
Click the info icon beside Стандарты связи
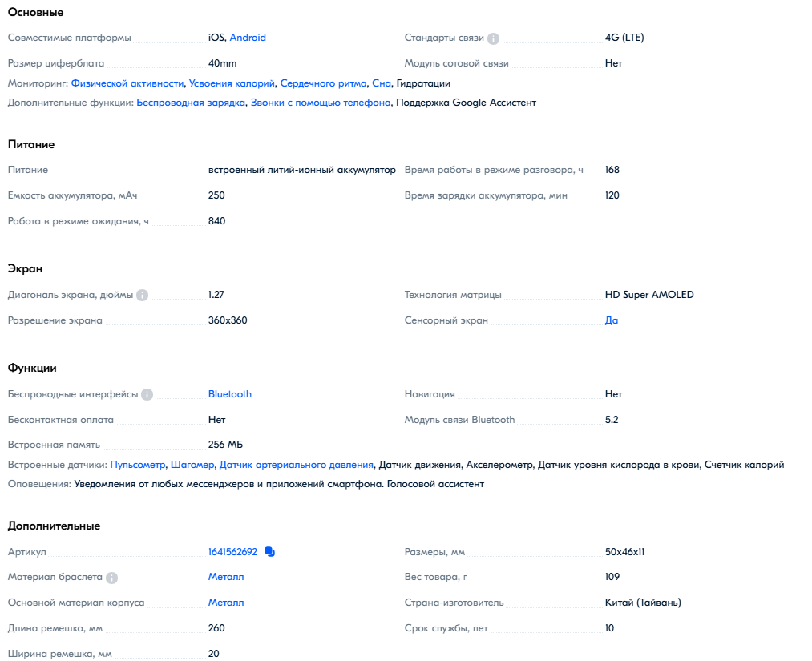tap(494, 38)
